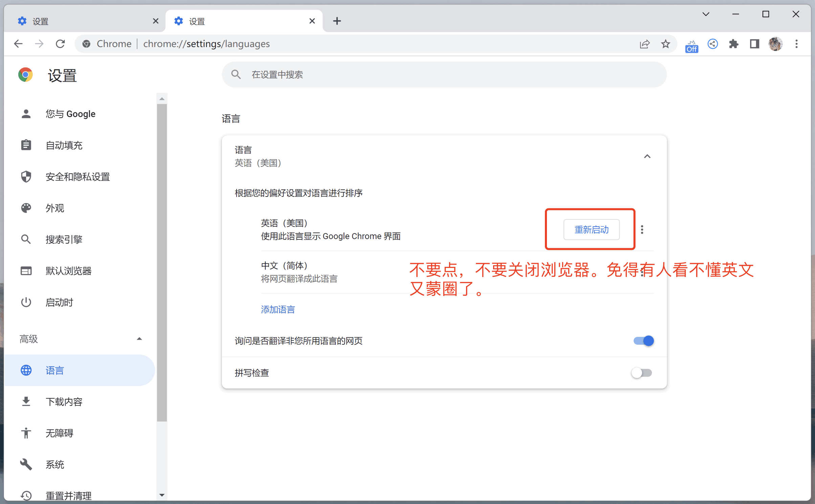Open 外观 settings section
815x504 pixels.
(x=80, y=208)
